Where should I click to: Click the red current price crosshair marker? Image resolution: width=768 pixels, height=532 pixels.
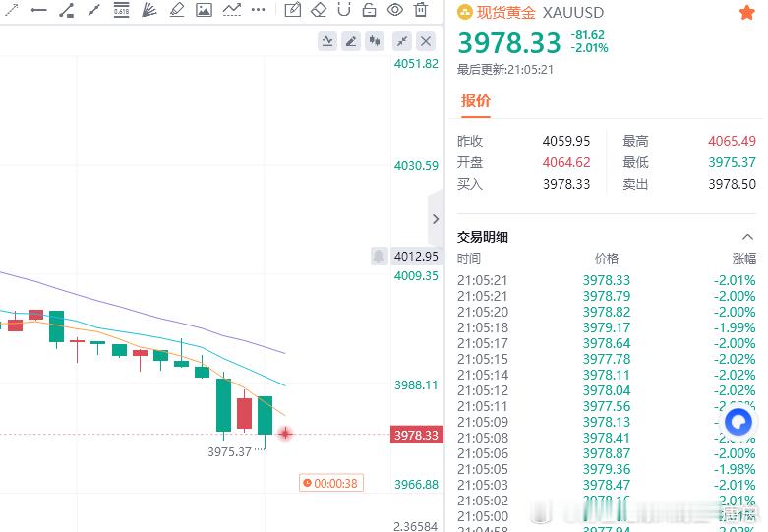pyautogui.click(x=285, y=434)
